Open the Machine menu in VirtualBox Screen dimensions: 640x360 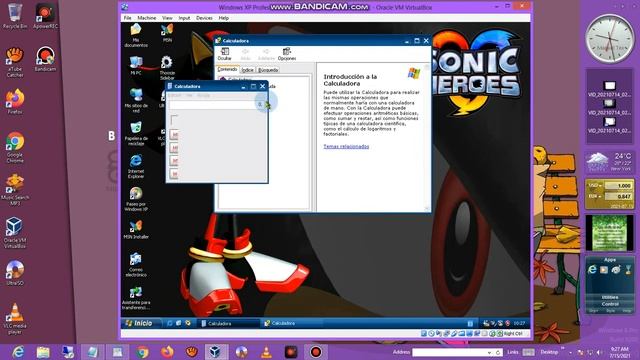click(x=147, y=18)
